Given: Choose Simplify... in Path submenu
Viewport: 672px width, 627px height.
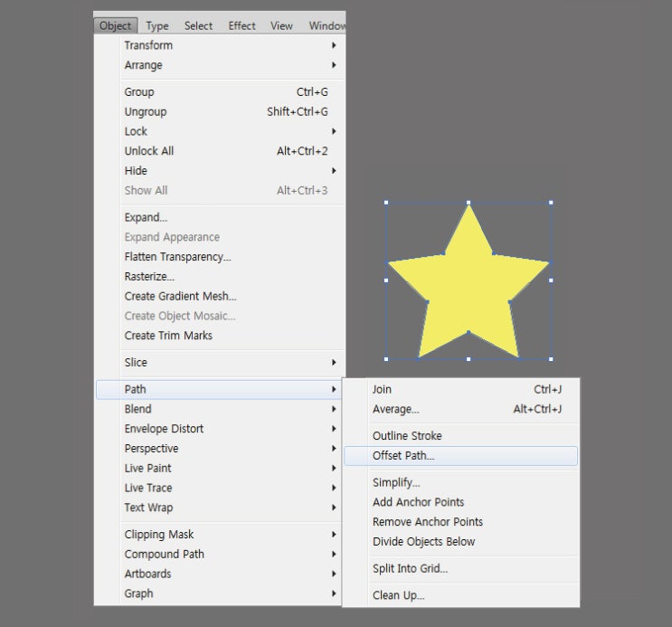Looking at the screenshot, I should click(x=460, y=482).
